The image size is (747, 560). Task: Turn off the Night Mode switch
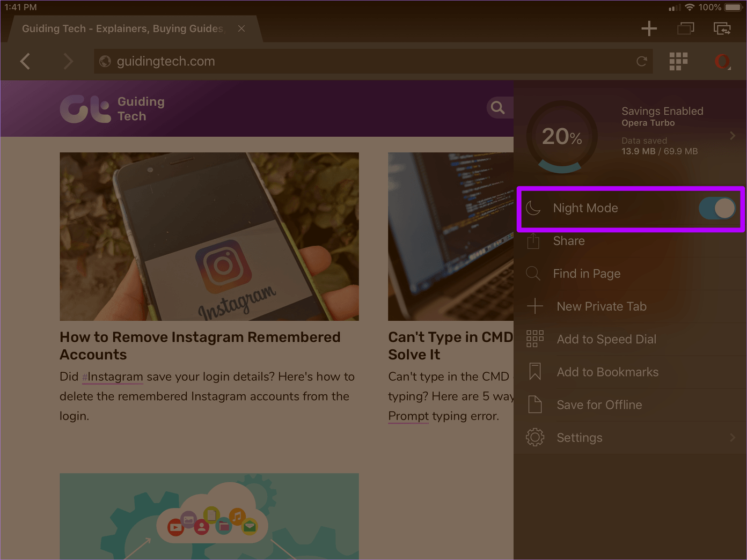click(x=717, y=208)
